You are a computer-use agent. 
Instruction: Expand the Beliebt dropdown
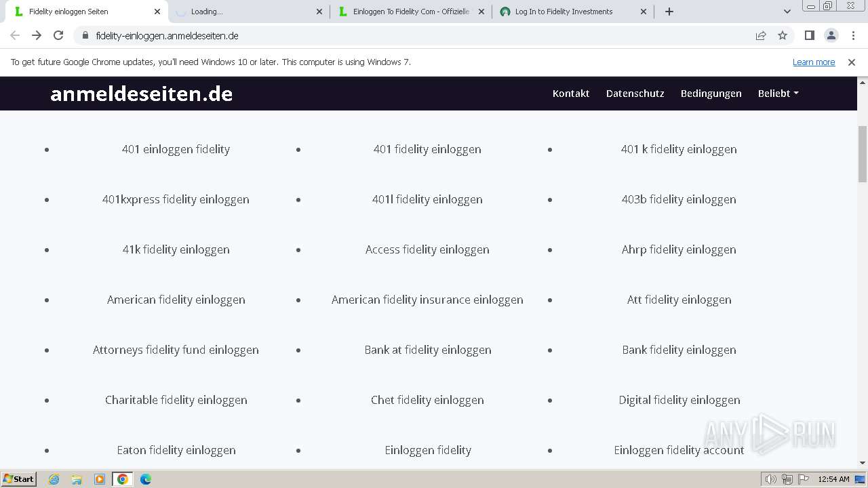778,94
